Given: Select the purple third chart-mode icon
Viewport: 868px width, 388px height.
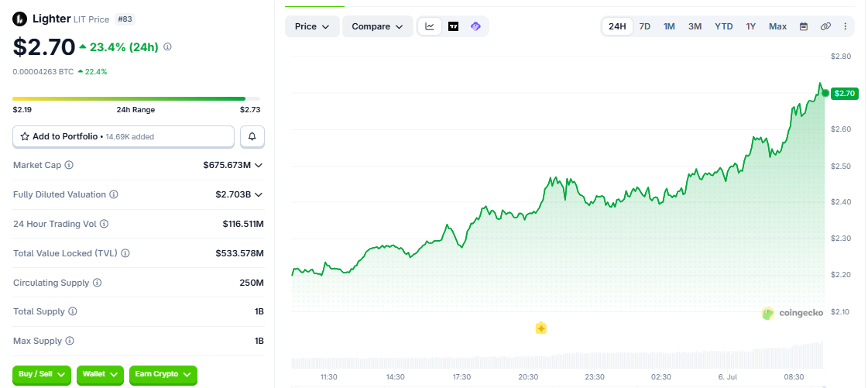Looking at the screenshot, I should [475, 26].
